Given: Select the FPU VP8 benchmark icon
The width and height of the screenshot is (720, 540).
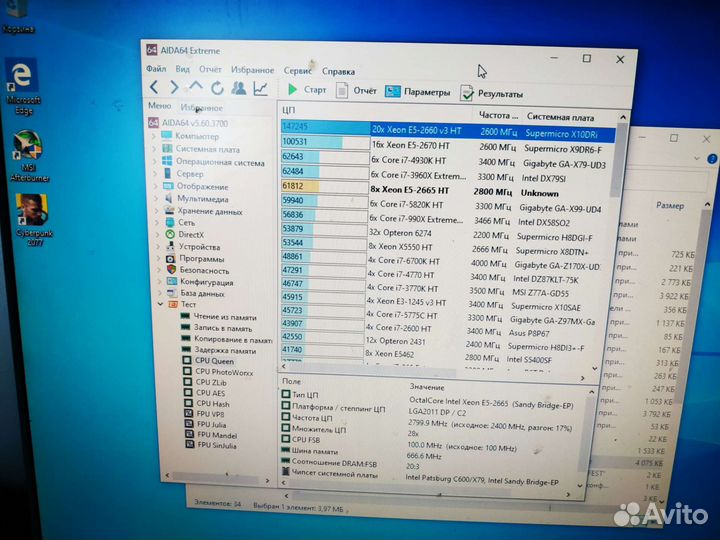Looking at the screenshot, I should tap(188, 413).
